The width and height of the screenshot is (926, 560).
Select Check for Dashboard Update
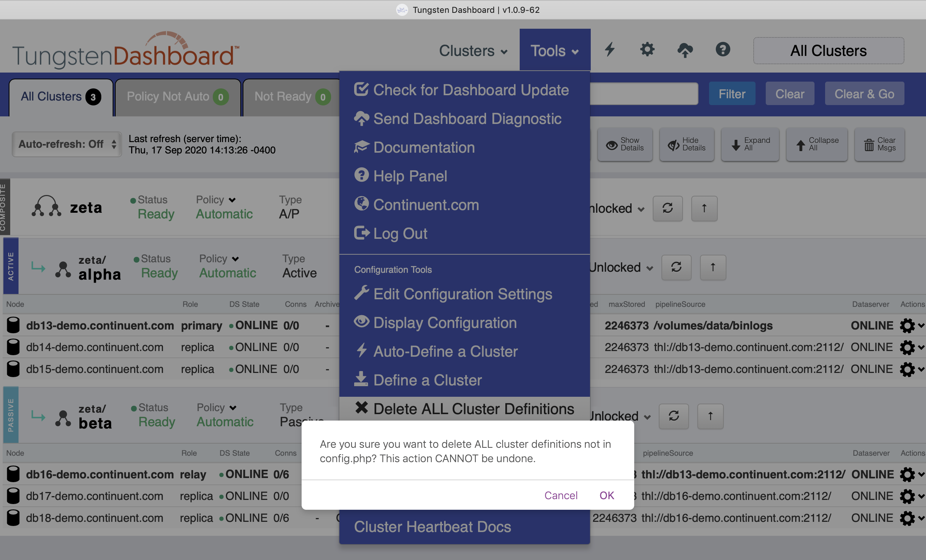(x=465, y=90)
